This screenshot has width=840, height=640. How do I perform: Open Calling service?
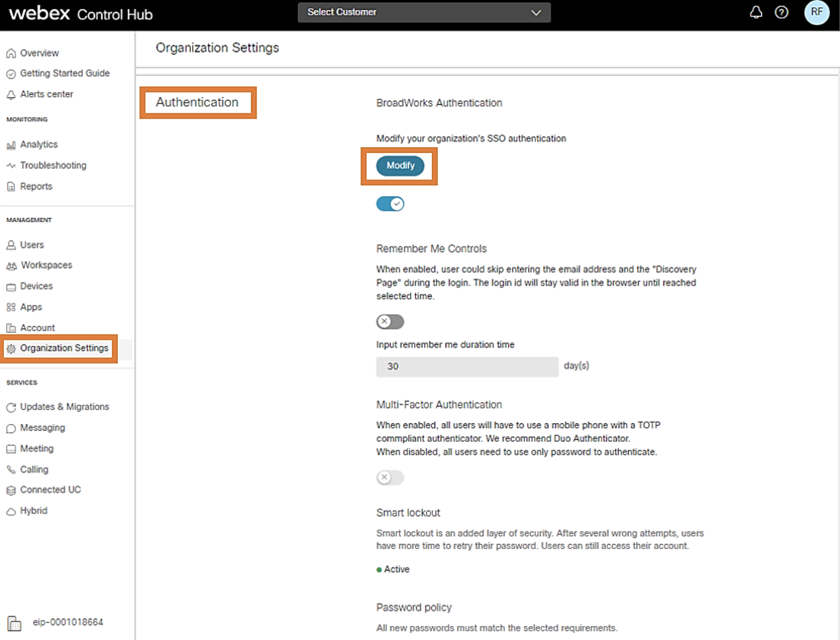(34, 470)
